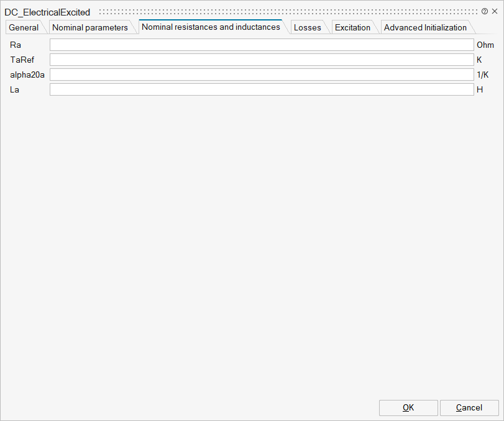Focus the Ra resistance input field
Screen dimensions: 504x421
point(262,45)
